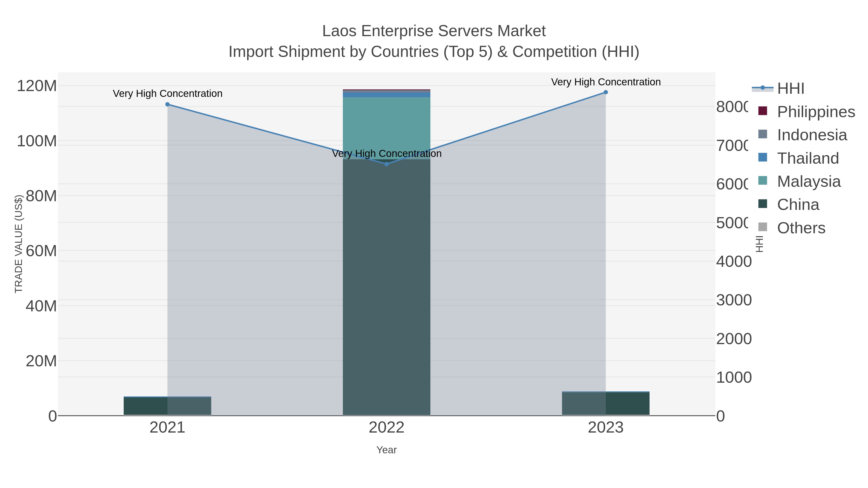Click the 60M y-axis tick label
Screen dimensions: 868x488
41,251
